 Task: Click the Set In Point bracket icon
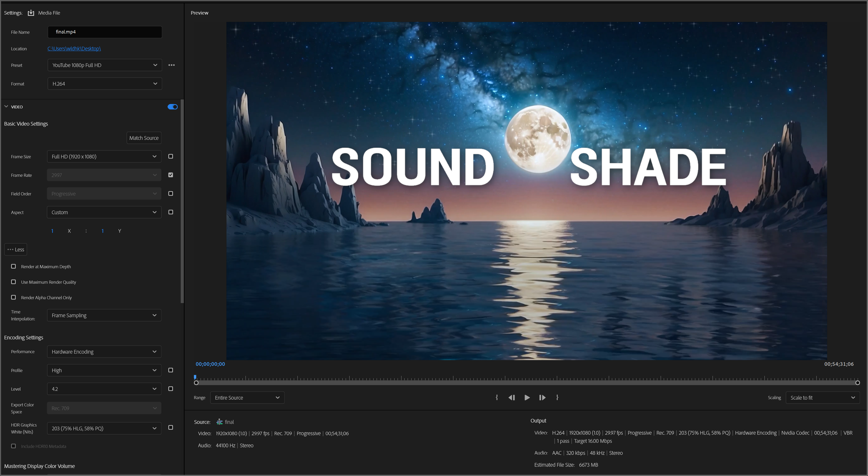[497, 398]
